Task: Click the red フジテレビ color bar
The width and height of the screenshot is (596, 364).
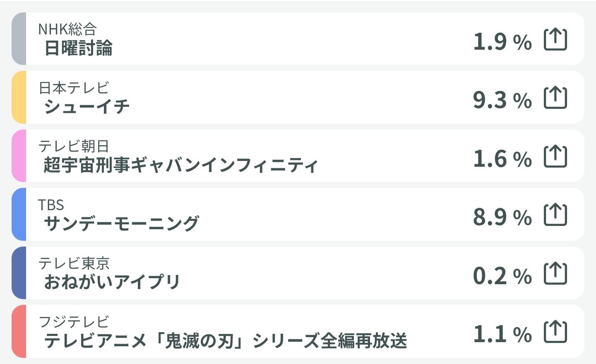Action: (x=19, y=331)
